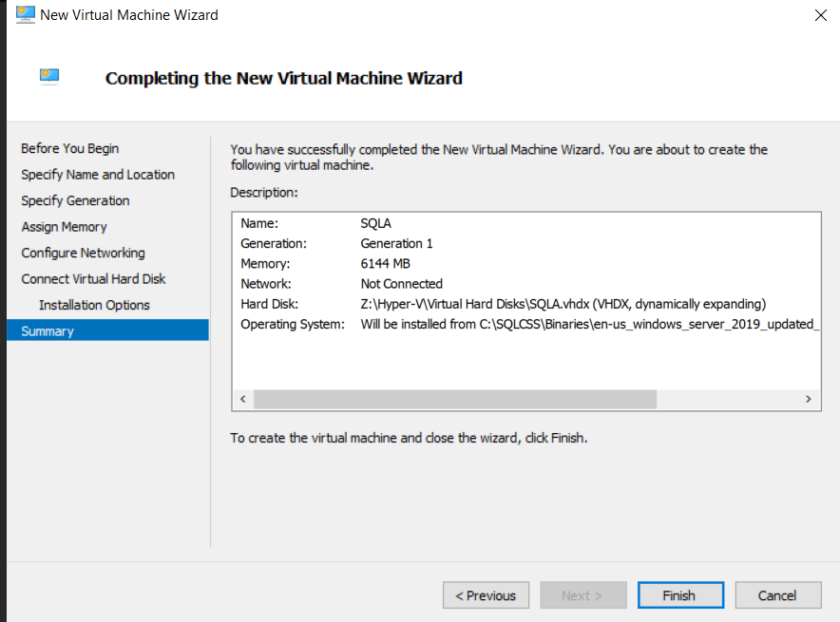Click the name value SQLA
This screenshot has height=622, width=840.
pyautogui.click(x=375, y=223)
